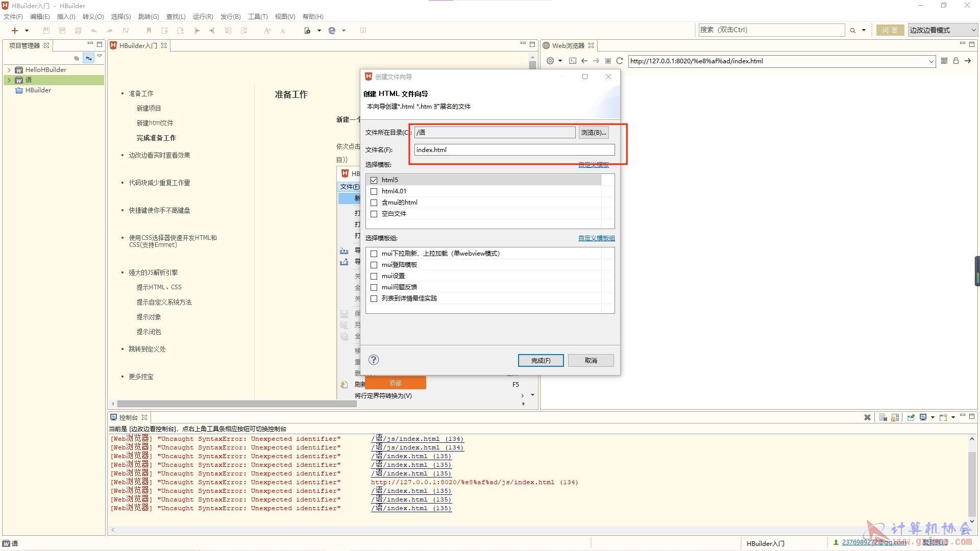This screenshot has height=551, width=980.
Task: Click the lock icon in browser toolbar
Action: [956, 61]
